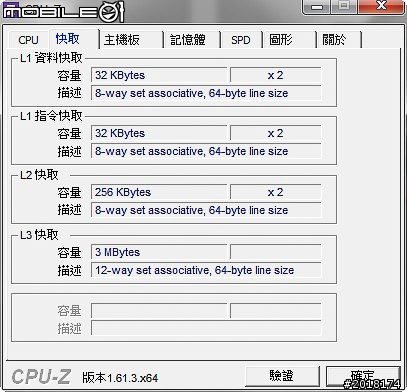Click the L3 3 MBytes size field
The image size is (407, 392).
coord(159,252)
